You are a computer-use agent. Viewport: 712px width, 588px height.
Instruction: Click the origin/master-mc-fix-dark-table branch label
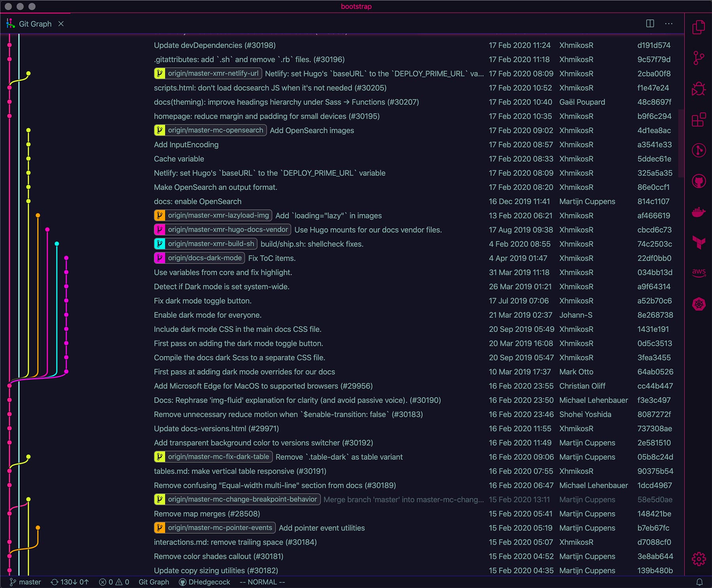[x=213, y=457]
